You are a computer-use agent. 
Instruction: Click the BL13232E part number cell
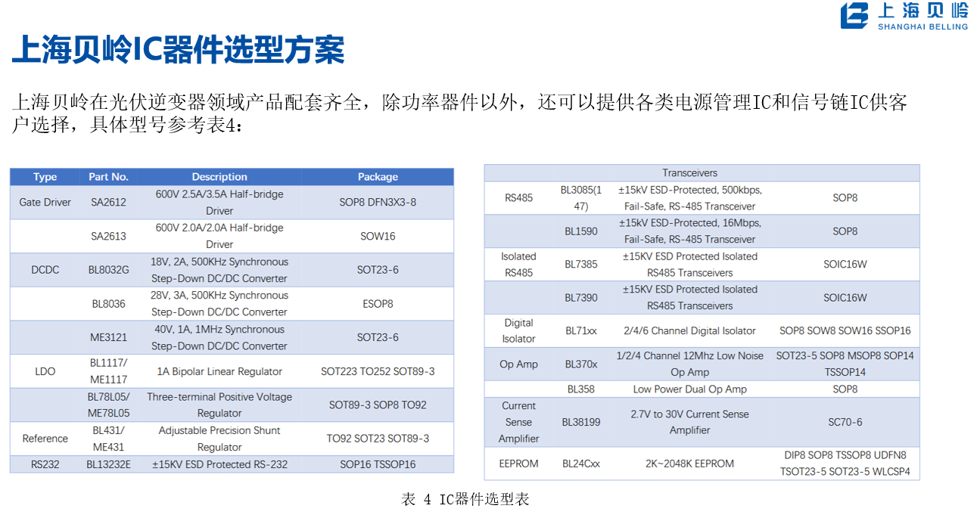point(108,464)
